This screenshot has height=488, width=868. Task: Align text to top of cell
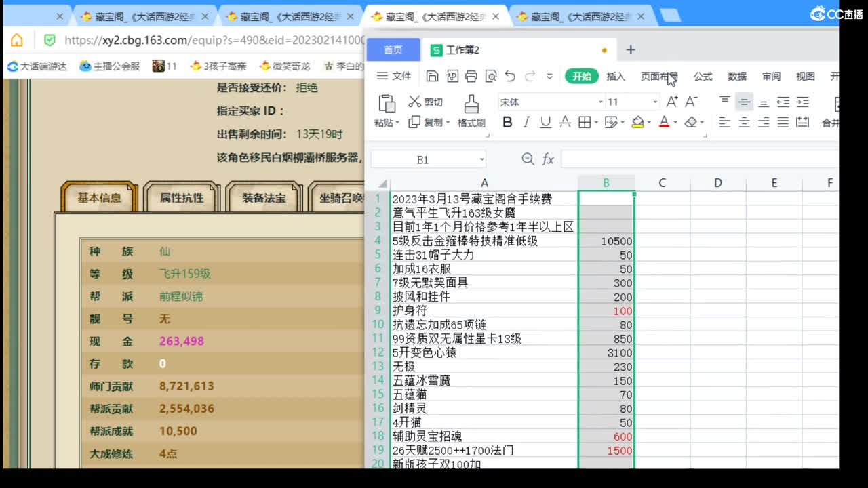coord(725,102)
